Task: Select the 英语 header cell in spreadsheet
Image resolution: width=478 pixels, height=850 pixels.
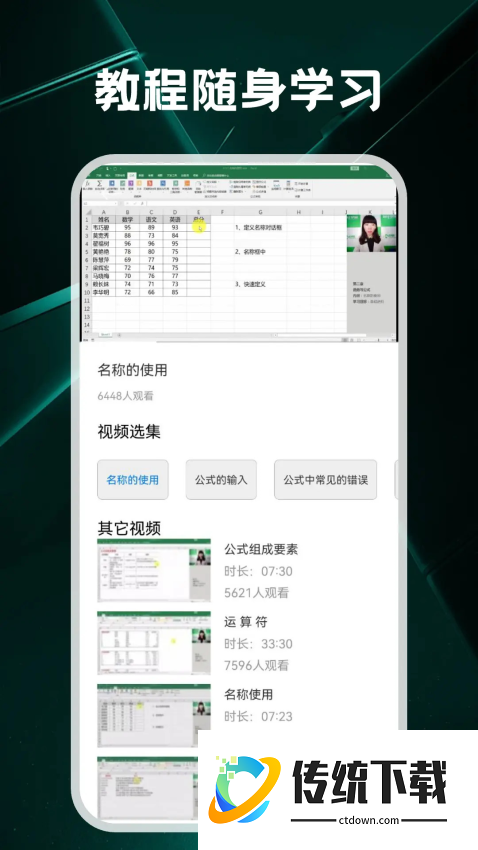Action: (175, 220)
